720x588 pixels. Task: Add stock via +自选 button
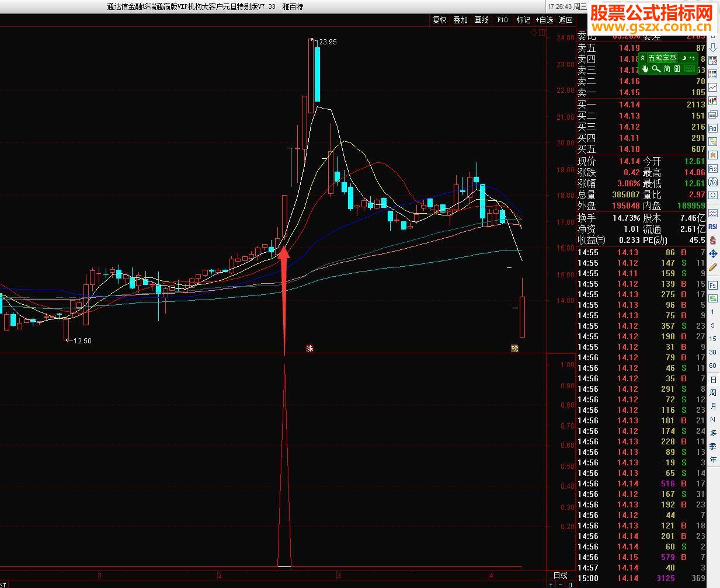click(544, 20)
